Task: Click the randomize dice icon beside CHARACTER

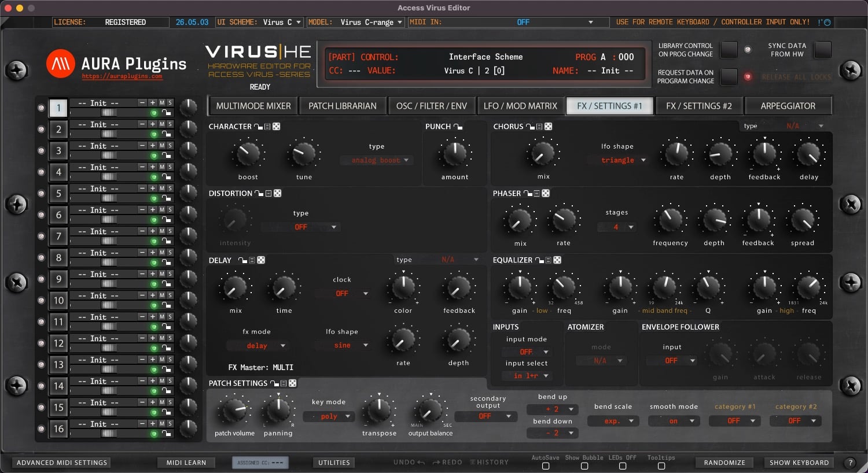Action: (277, 127)
